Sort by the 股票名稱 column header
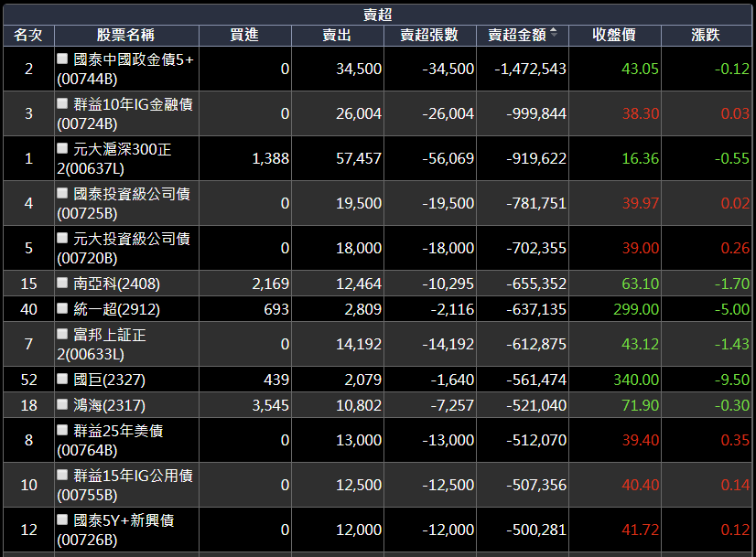Viewport: 756px width, 557px height. (x=126, y=35)
